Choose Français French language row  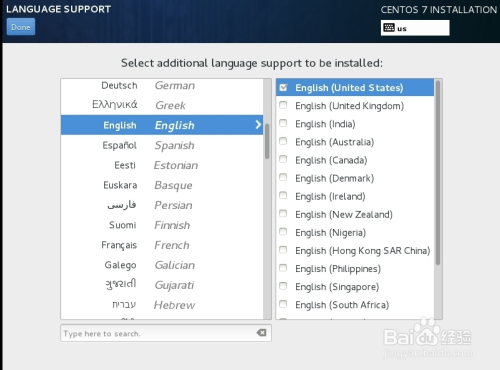click(162, 245)
